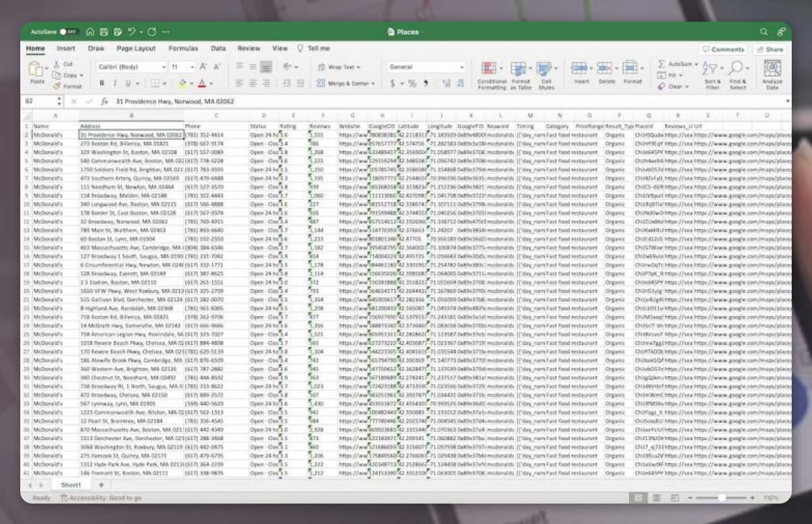Toggle Bold formatting
The image size is (812, 524).
pos(102,83)
